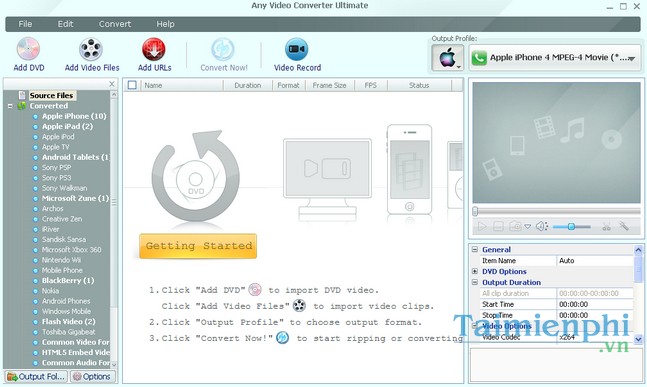
Task: Click the Stop Time value field
Action: coord(595,315)
